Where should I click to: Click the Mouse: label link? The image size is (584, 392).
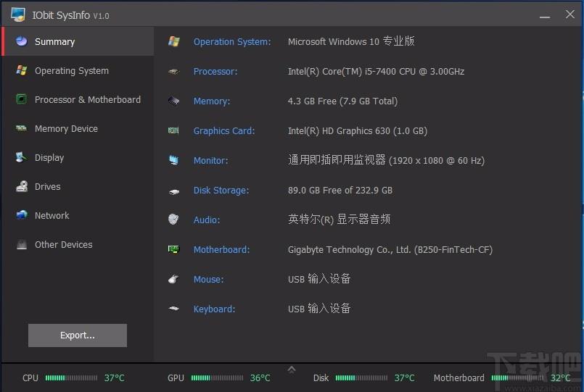click(208, 279)
